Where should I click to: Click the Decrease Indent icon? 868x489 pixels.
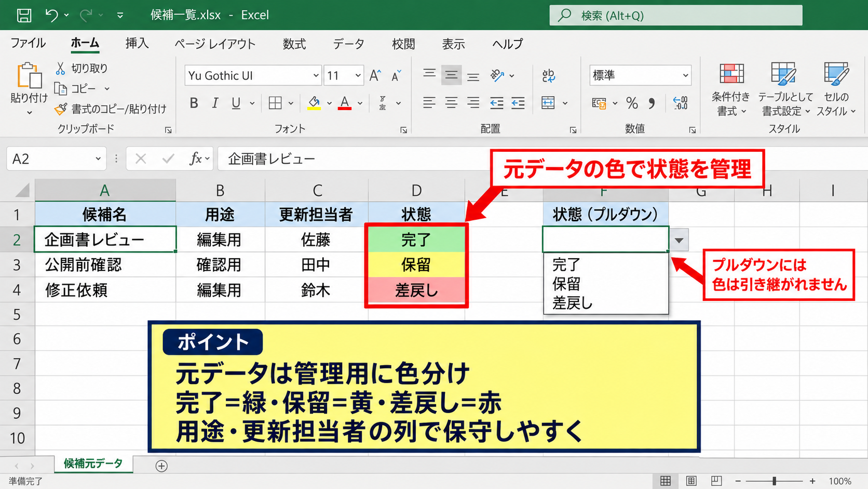coord(497,103)
